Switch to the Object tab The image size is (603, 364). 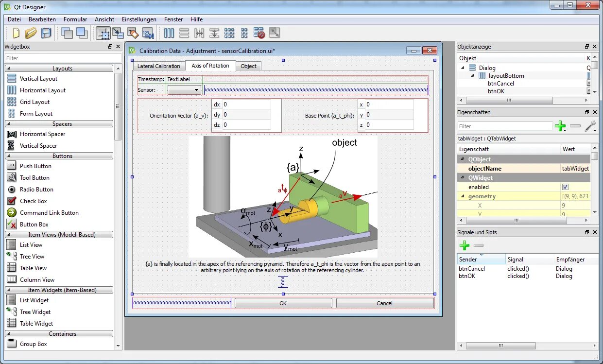[248, 66]
